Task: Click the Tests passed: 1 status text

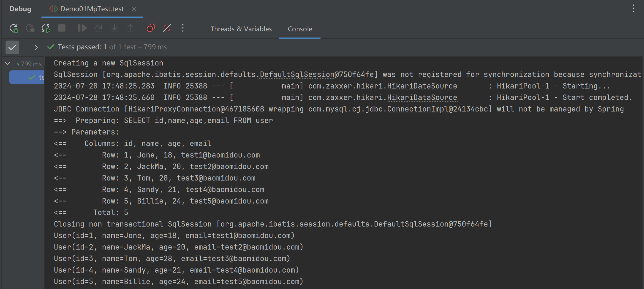Action: 82,47
